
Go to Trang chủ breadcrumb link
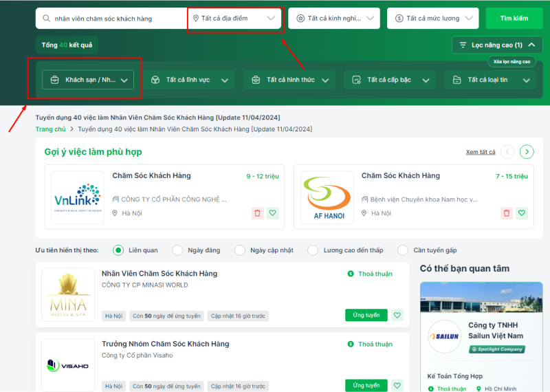point(50,129)
